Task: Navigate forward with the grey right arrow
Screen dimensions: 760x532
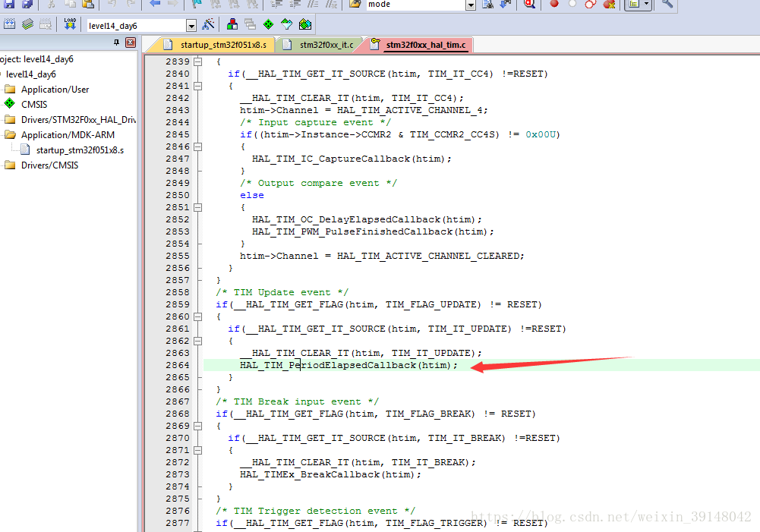Action: pyautogui.click(x=172, y=4)
